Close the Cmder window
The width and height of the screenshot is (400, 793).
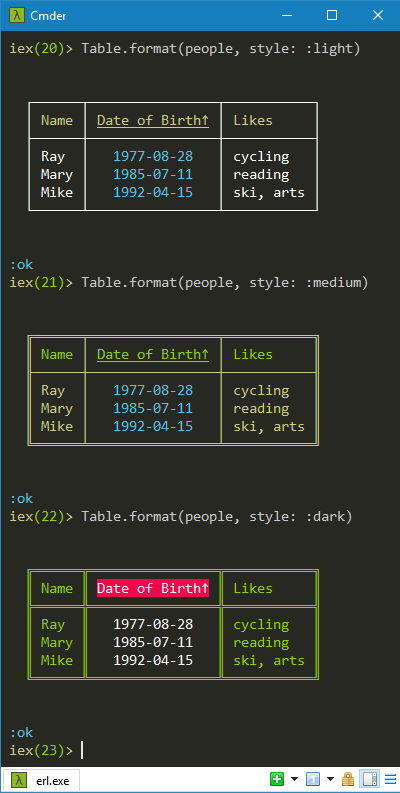[x=378, y=16]
